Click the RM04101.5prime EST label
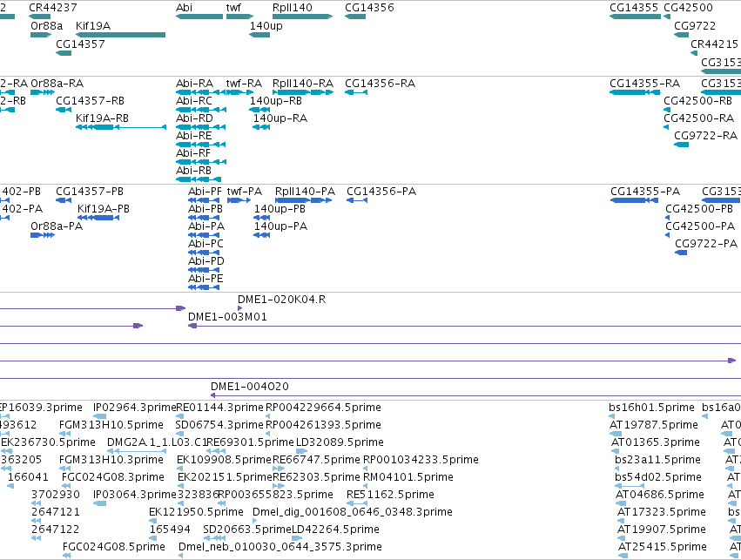Screen dimensions: 741x560 pos(408,477)
